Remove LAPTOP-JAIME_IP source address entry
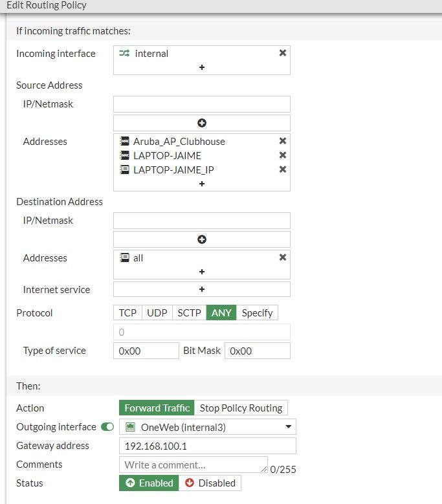Screen dimensions: 442x504 (283, 170)
